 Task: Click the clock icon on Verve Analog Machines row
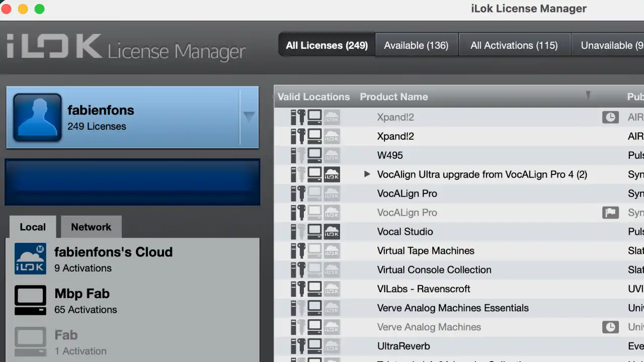coord(610,327)
